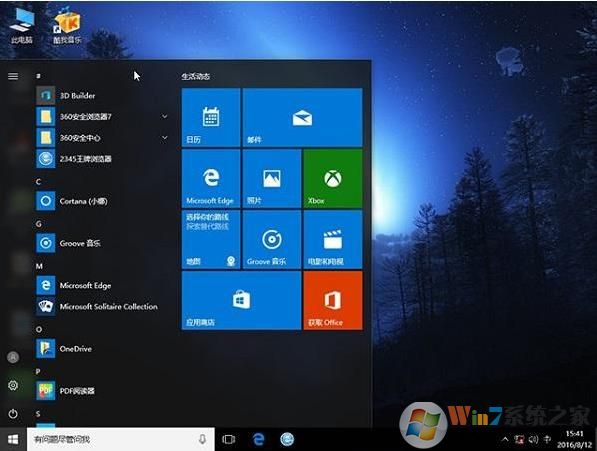Open the 电影和电视 tile
The height and width of the screenshot is (451, 597).
(x=333, y=239)
